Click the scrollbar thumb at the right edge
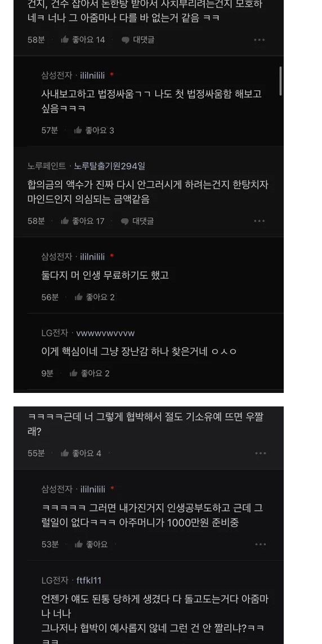 coord(280,81)
